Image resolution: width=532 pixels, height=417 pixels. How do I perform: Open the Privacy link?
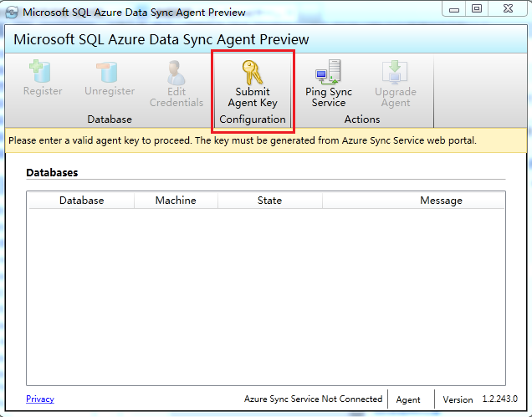pos(40,399)
